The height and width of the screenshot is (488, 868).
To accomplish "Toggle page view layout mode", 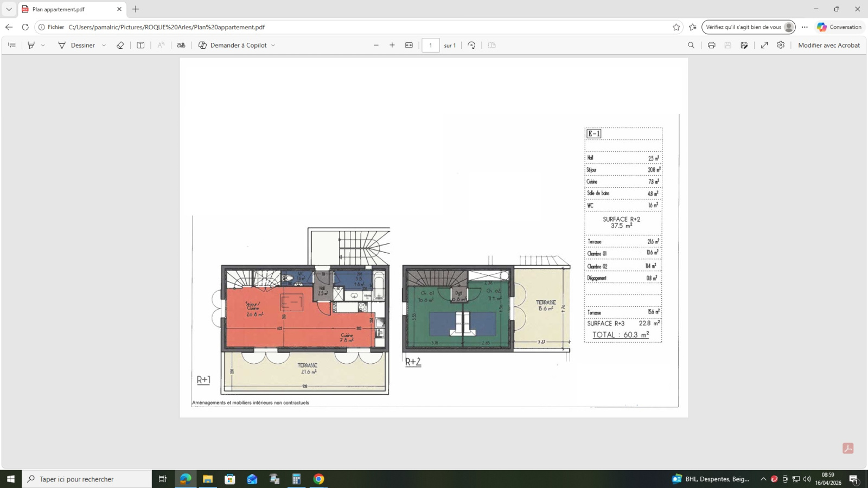I will (491, 45).
